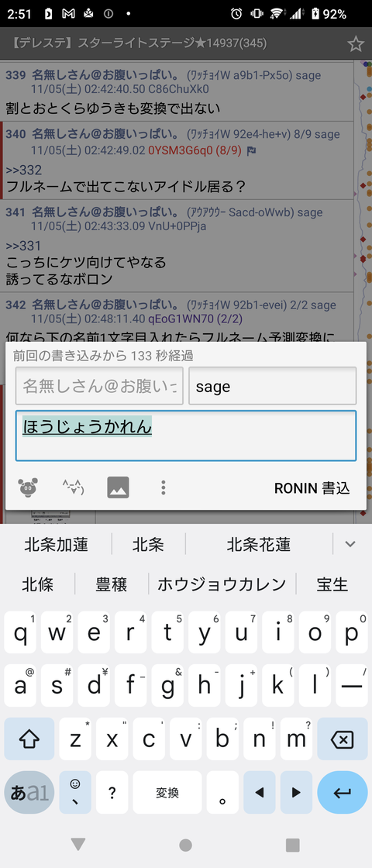Open the bear mascot icon in compose dialog

pos(28,487)
